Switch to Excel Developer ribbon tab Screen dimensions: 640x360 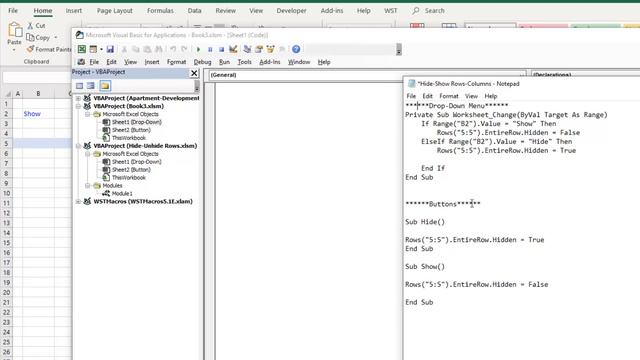tap(291, 11)
